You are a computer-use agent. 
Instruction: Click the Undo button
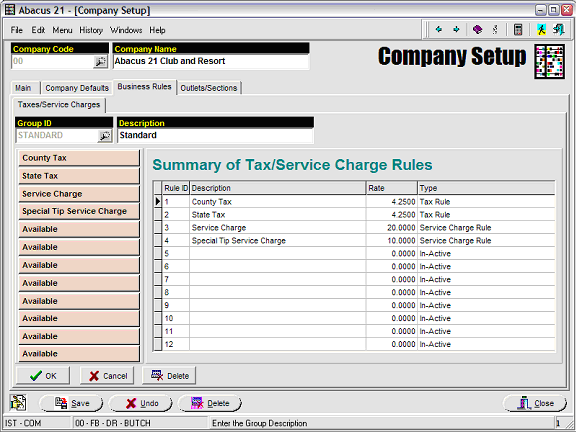click(141, 403)
